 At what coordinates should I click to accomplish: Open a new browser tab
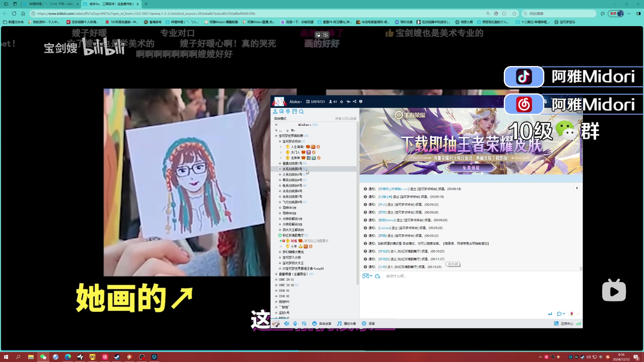[x=146, y=4]
